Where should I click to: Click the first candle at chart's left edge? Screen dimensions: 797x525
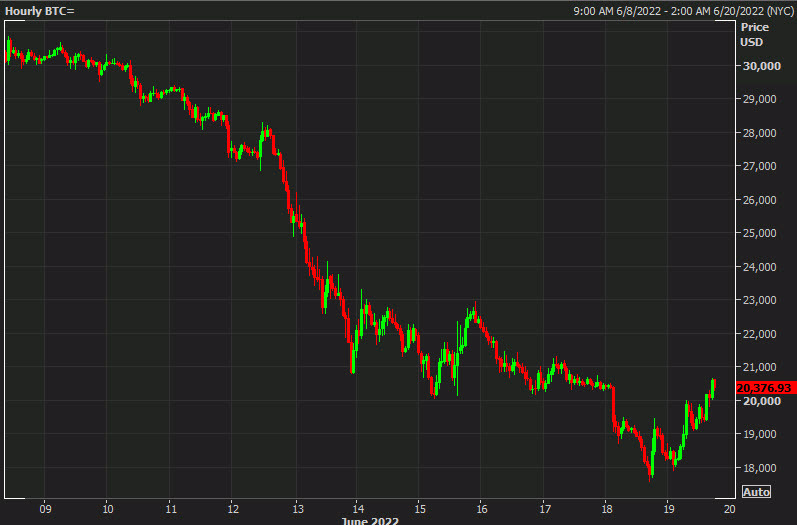(x=8, y=50)
